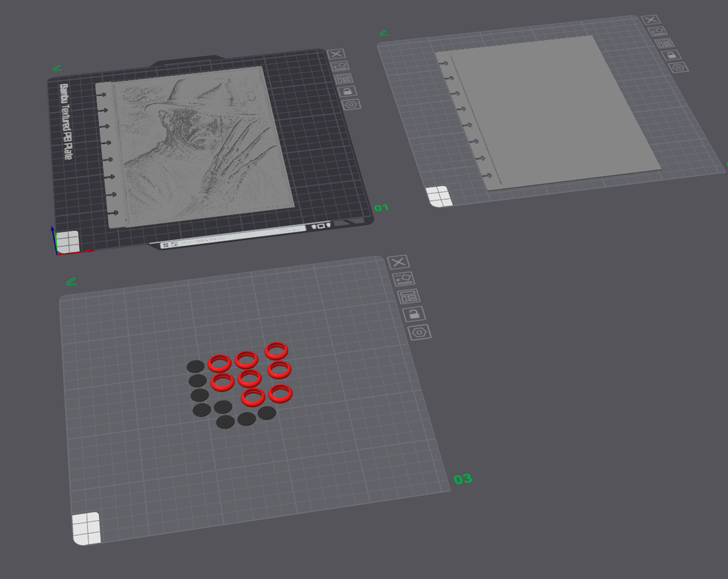Select the green 03 plate number label

point(463,479)
